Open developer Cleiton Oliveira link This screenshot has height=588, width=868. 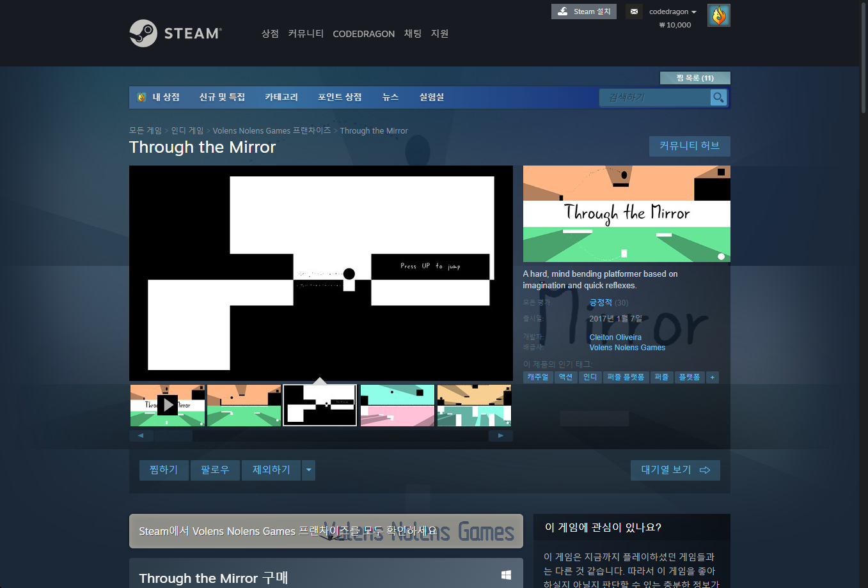click(x=615, y=337)
